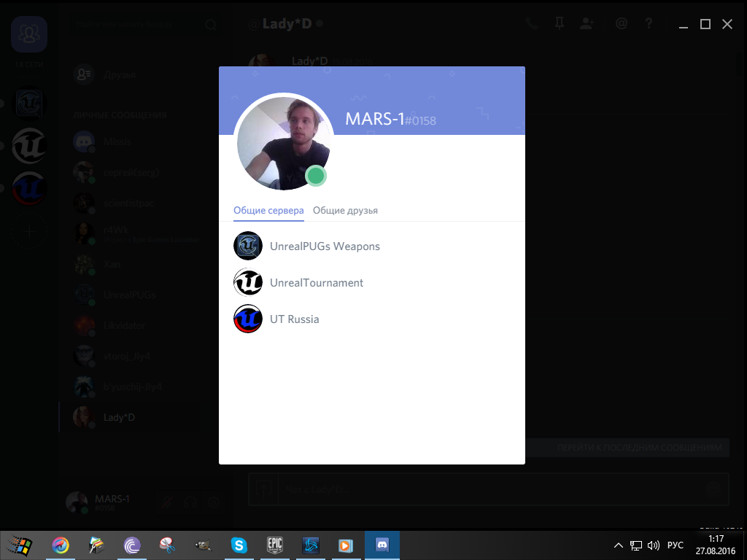
Task: Start a voice call with the phone icon
Action: [531, 23]
